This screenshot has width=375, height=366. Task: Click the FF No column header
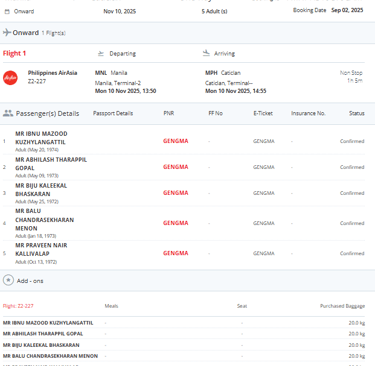(215, 113)
